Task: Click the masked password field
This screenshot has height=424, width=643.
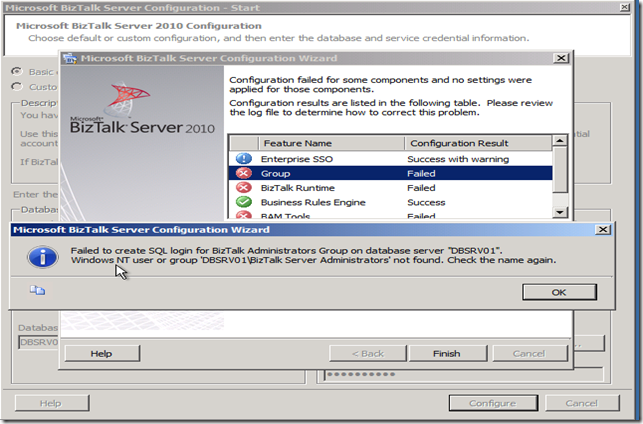Action: click(x=463, y=374)
